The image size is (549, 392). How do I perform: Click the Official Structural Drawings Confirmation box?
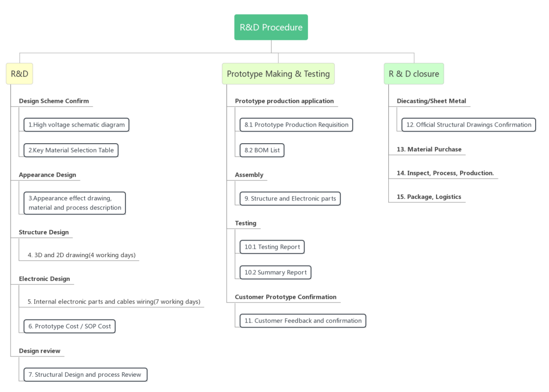pyautogui.click(x=468, y=125)
